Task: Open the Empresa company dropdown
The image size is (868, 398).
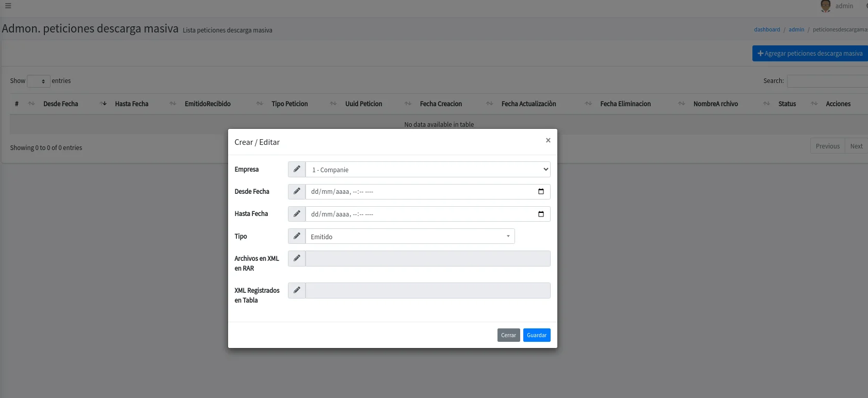Action: click(x=428, y=170)
